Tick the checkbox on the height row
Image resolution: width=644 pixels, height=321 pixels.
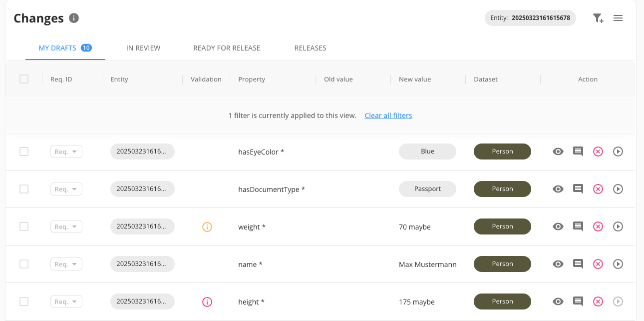23,301
